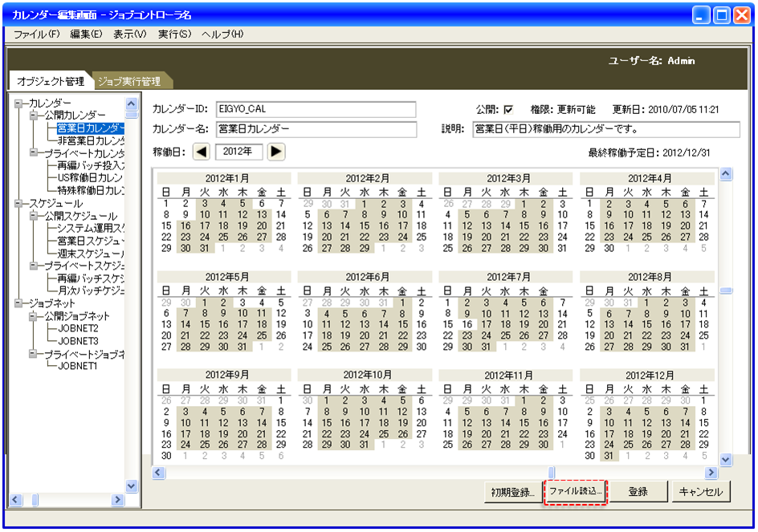This screenshot has width=758, height=532.
Task: Select 週末スケジュール tree item
Action: point(91,254)
